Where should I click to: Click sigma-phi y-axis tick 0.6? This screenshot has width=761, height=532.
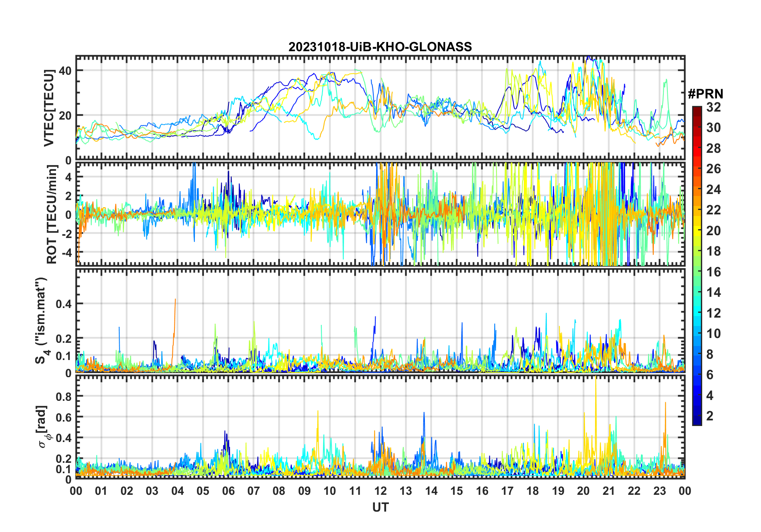(x=64, y=417)
